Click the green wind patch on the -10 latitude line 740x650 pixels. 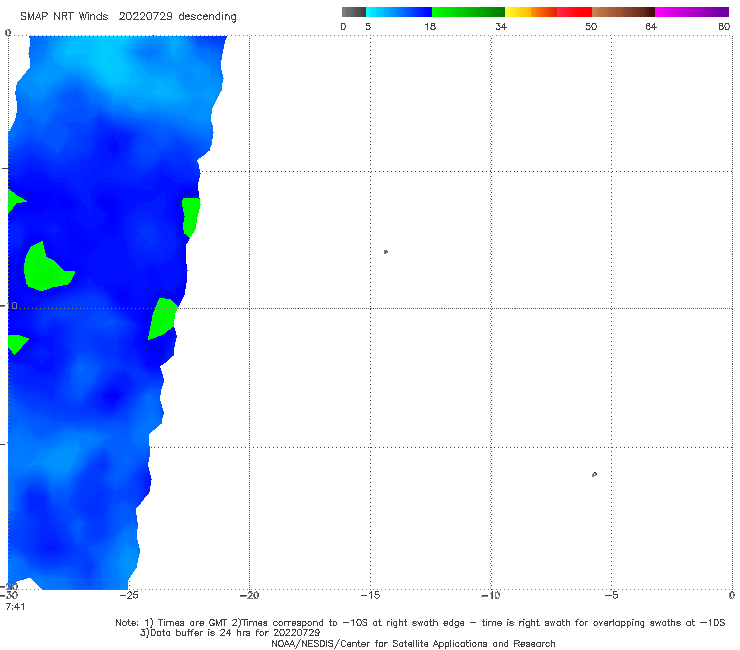(162, 318)
